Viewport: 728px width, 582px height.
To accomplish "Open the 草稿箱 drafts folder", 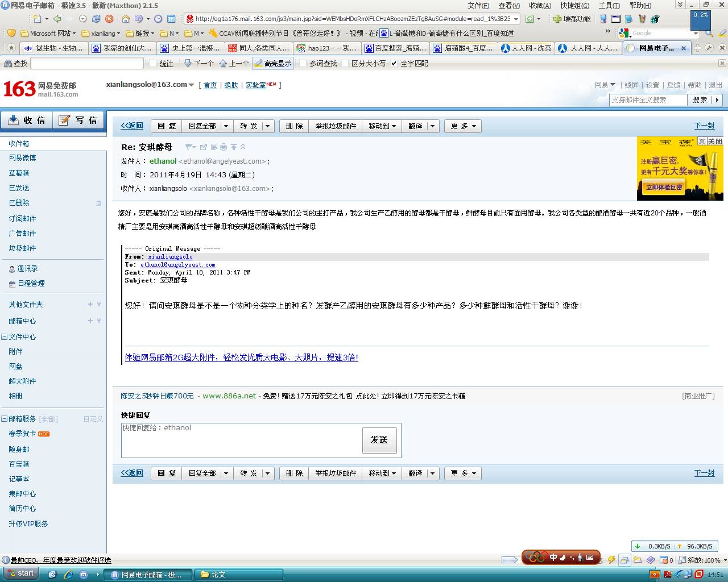I will click(19, 173).
